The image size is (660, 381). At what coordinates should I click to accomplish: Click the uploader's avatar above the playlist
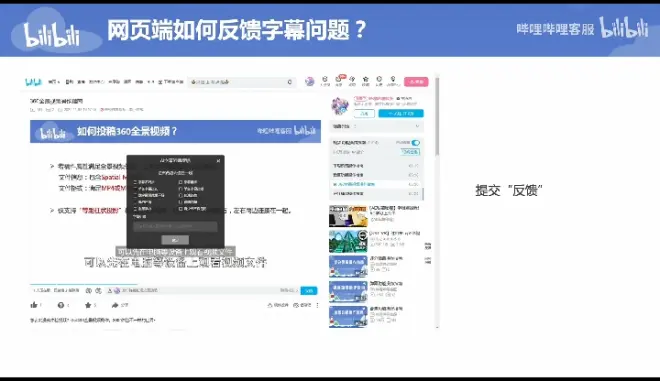340,106
